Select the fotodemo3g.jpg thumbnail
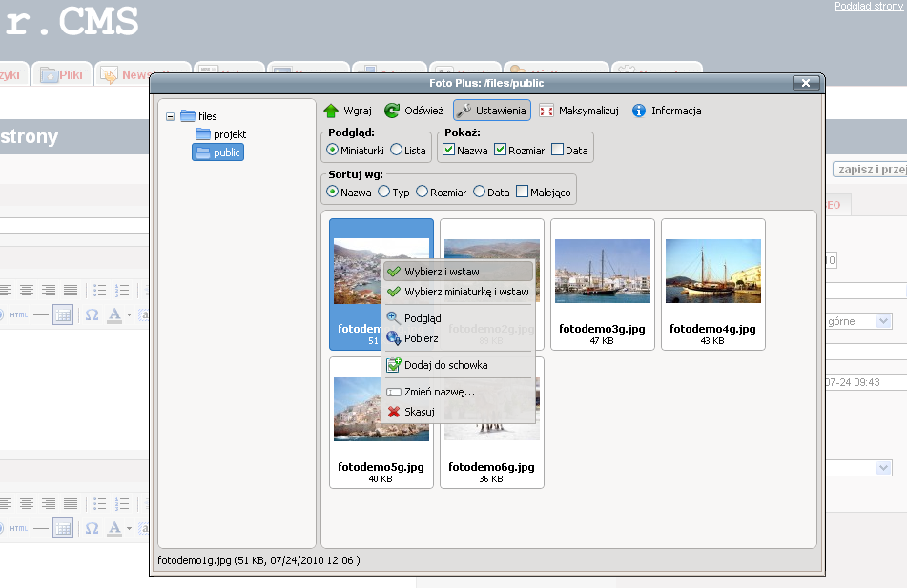 (602, 284)
